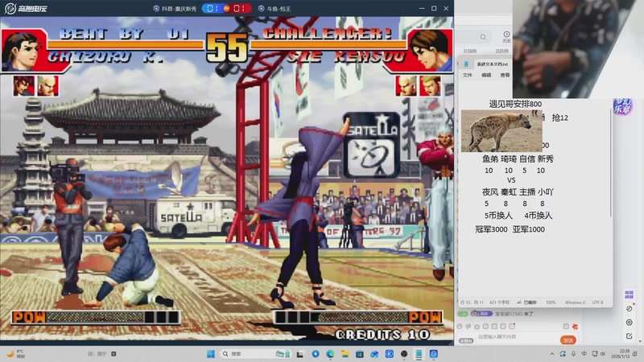644x362 pixels.
Task: Click the Windows line ending indicator
Action: 575,302
